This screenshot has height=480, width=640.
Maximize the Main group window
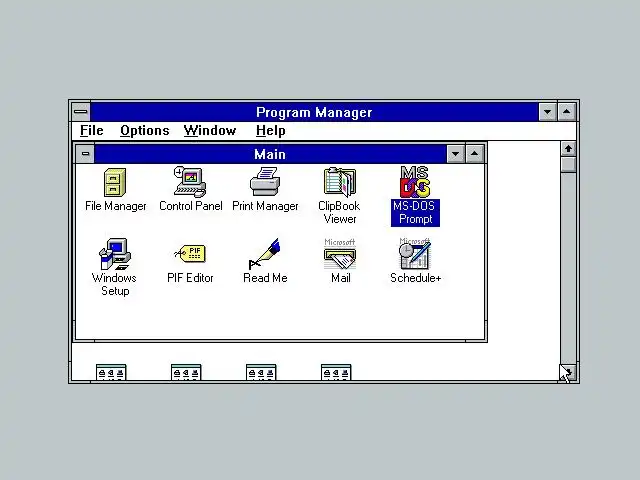pyautogui.click(x=475, y=154)
